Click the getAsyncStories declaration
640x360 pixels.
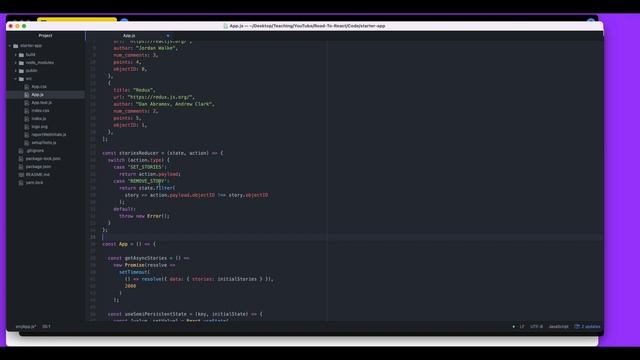tap(149, 258)
